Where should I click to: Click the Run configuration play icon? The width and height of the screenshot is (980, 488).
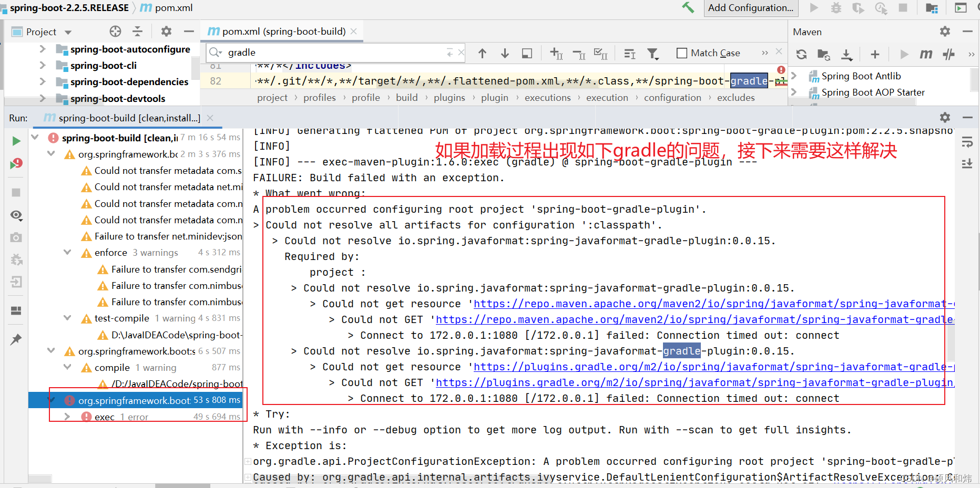pos(814,8)
